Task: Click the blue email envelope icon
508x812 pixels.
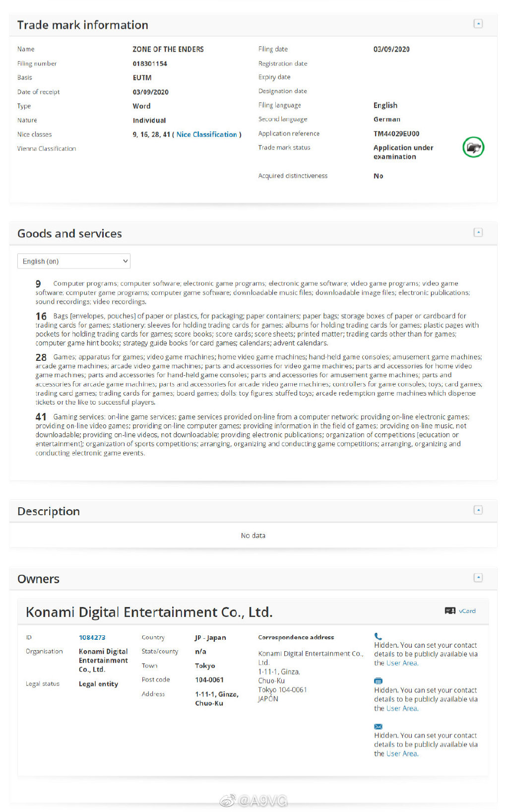Action: [378, 727]
